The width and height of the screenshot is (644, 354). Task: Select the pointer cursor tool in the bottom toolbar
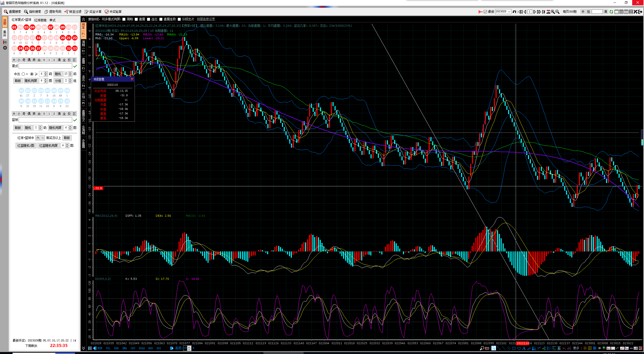(494, 348)
